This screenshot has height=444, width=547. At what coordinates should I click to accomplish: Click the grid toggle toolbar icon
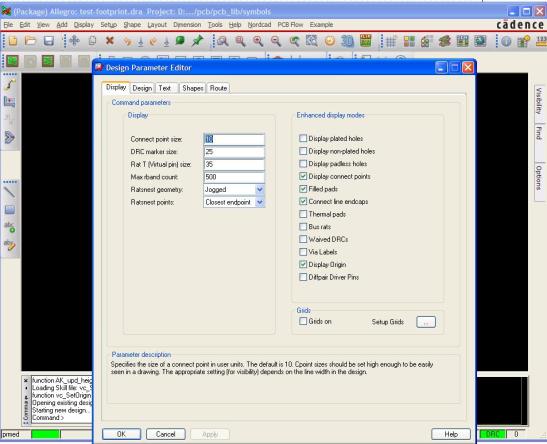pyautogui.click(x=391, y=42)
